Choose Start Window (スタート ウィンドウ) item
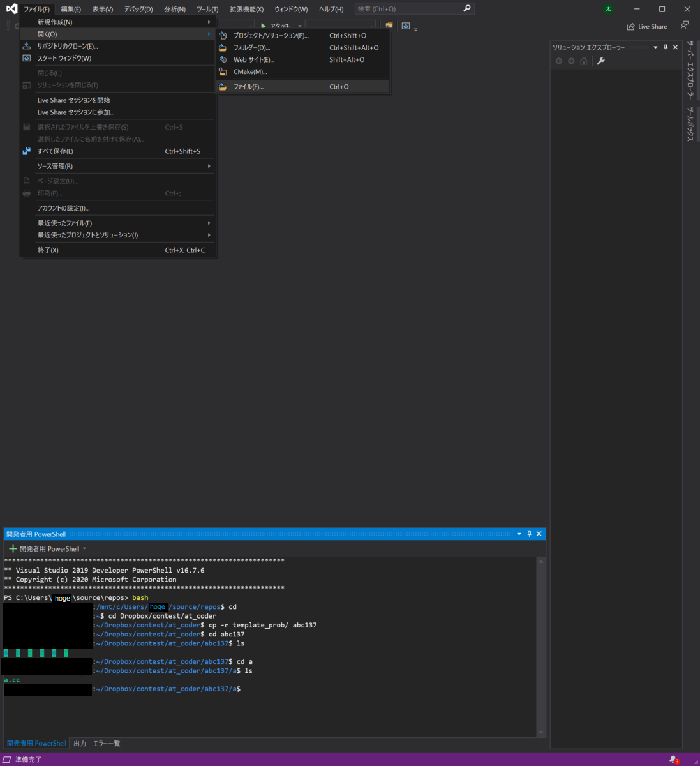Image resolution: width=700 pixels, height=766 pixels. click(117, 58)
